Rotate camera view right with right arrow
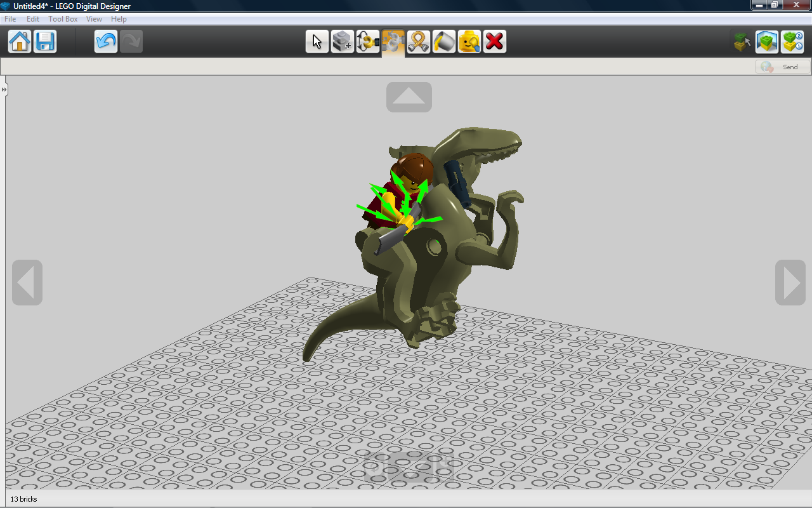The height and width of the screenshot is (508, 812). [790, 282]
